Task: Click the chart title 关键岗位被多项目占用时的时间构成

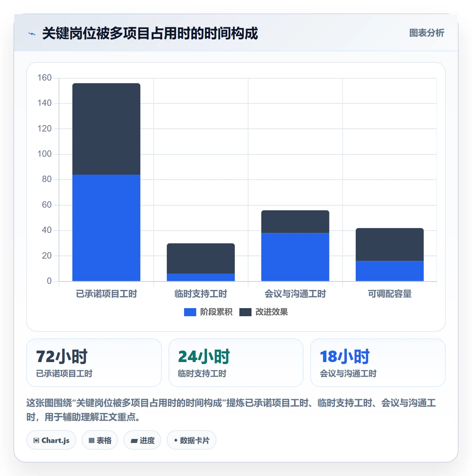Action: tap(150, 33)
